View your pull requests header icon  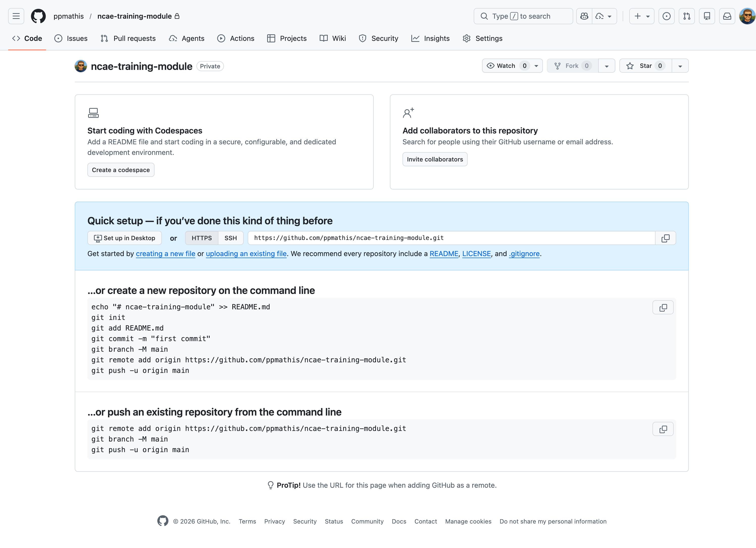687,16
